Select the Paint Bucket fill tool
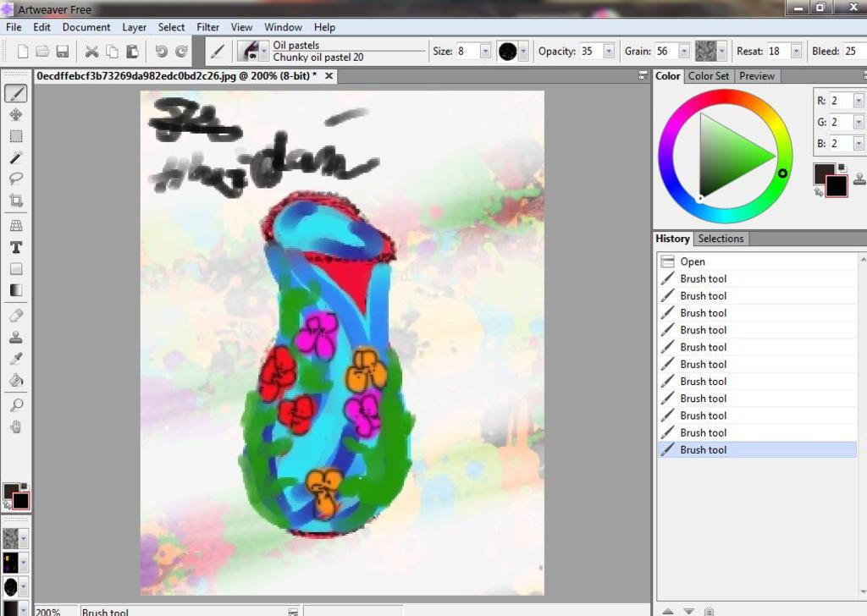Viewport: 867px width, 616px height. 16,380
